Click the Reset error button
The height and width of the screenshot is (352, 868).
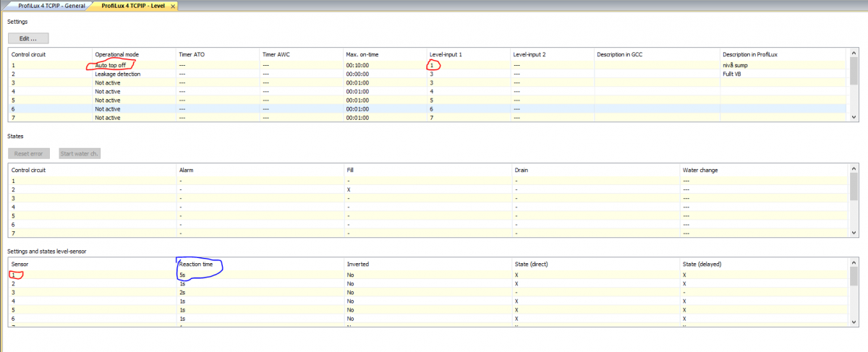click(29, 153)
